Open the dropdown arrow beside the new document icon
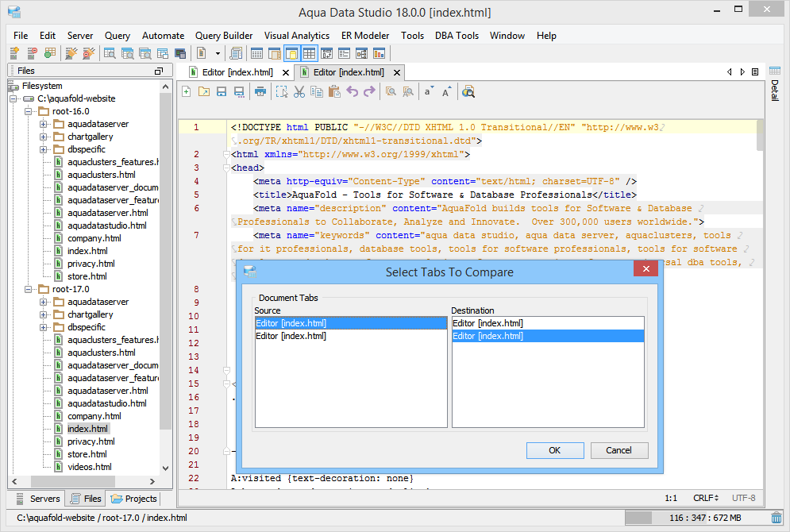The width and height of the screenshot is (790, 532). pos(218,53)
